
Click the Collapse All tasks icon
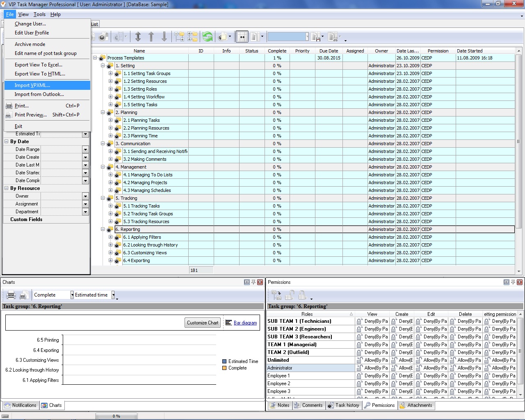click(x=179, y=37)
